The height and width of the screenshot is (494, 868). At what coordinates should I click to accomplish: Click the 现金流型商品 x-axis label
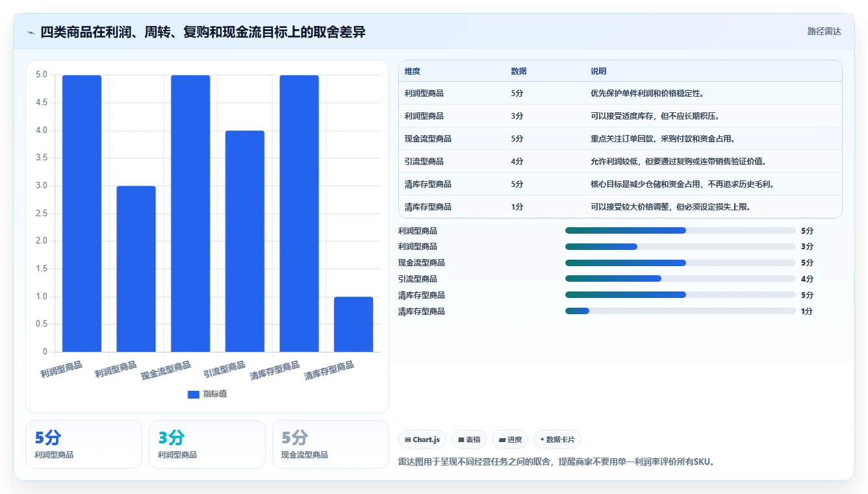coord(166,371)
